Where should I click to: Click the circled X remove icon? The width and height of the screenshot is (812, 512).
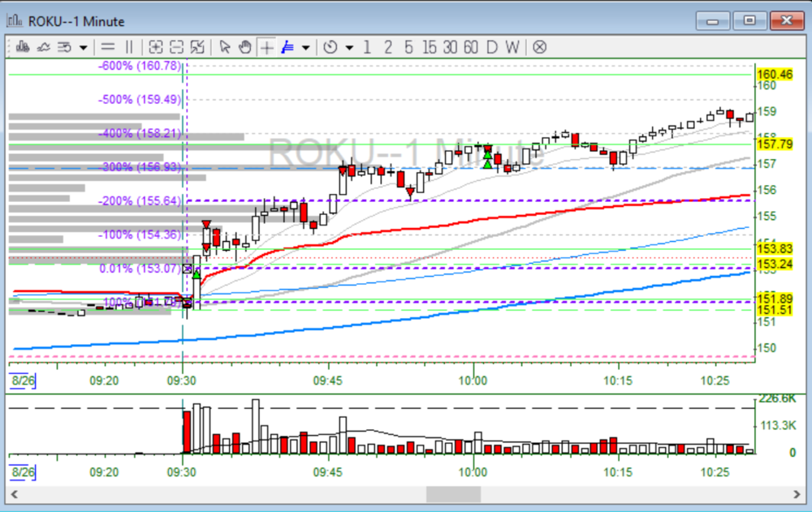pos(539,47)
